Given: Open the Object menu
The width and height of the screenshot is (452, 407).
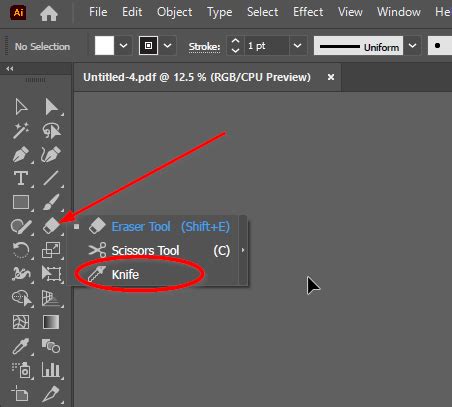Looking at the screenshot, I should click(175, 12).
